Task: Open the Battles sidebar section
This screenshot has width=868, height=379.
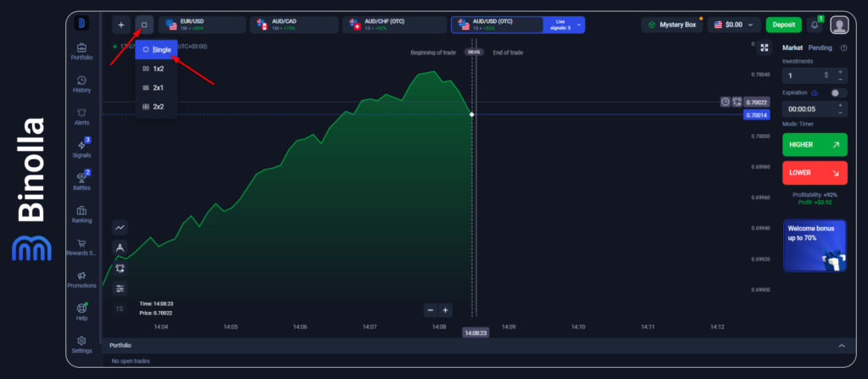Action: [x=81, y=181]
